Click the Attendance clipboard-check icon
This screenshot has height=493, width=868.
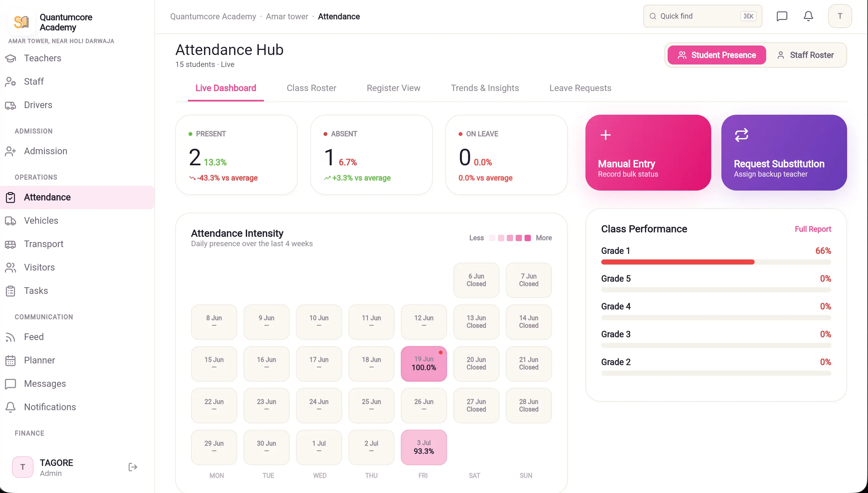pos(10,198)
